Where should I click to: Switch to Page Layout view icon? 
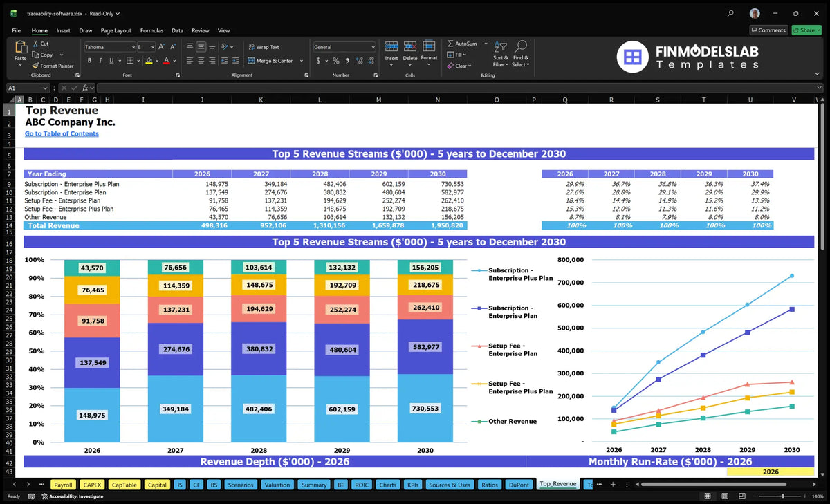[726, 496]
